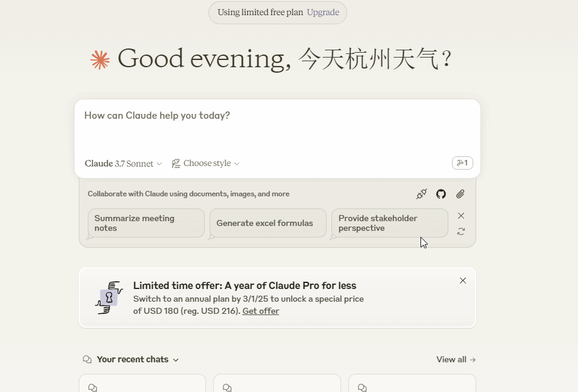The height and width of the screenshot is (392, 578).
Task: Click the keyhole illustration in offer banner
Action: click(108, 297)
